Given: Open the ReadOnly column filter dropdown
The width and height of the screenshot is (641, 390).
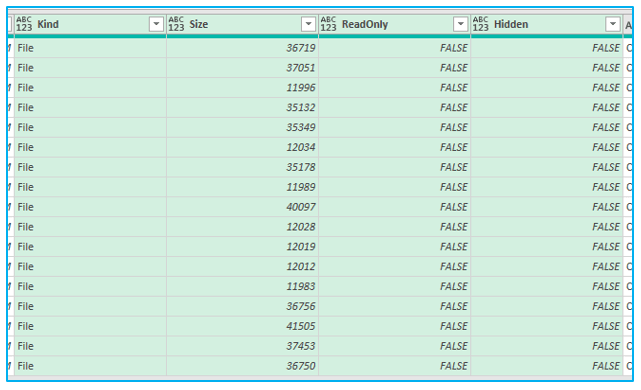Looking at the screenshot, I should point(460,24).
